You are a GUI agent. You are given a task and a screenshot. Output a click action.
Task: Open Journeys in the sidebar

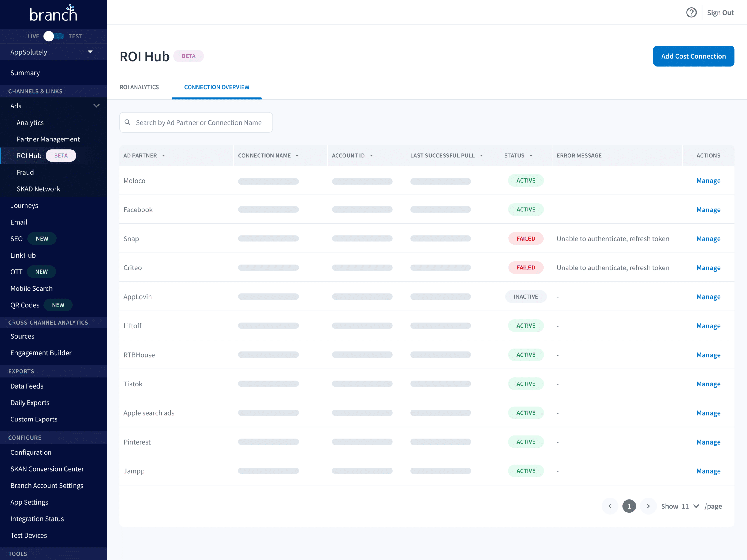(x=24, y=205)
